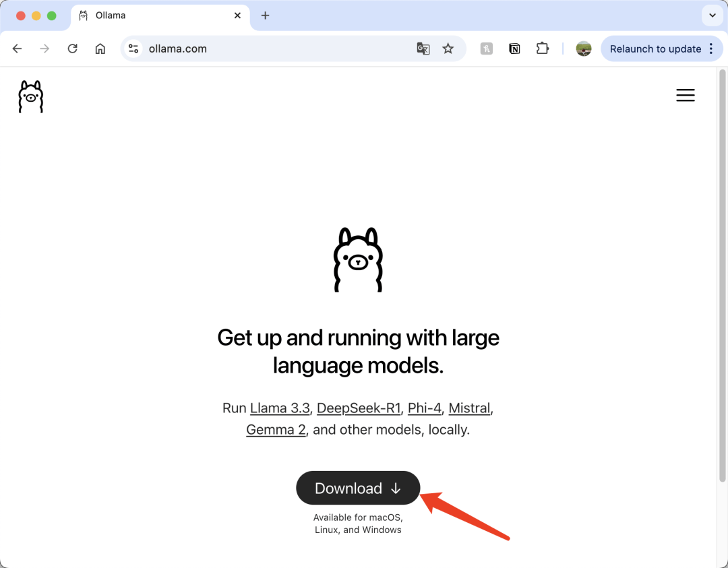728x568 pixels.
Task: Click the page vertical scrollbar
Action: [722, 276]
